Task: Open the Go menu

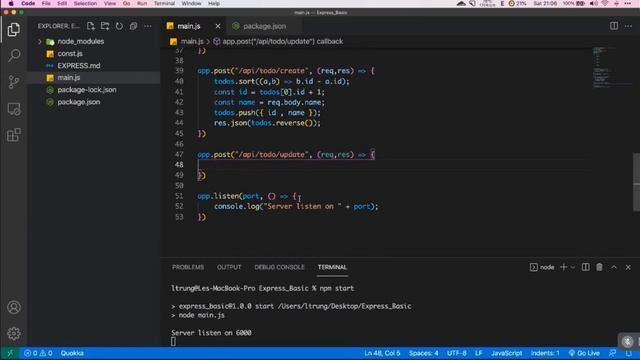Action: [127, 3]
